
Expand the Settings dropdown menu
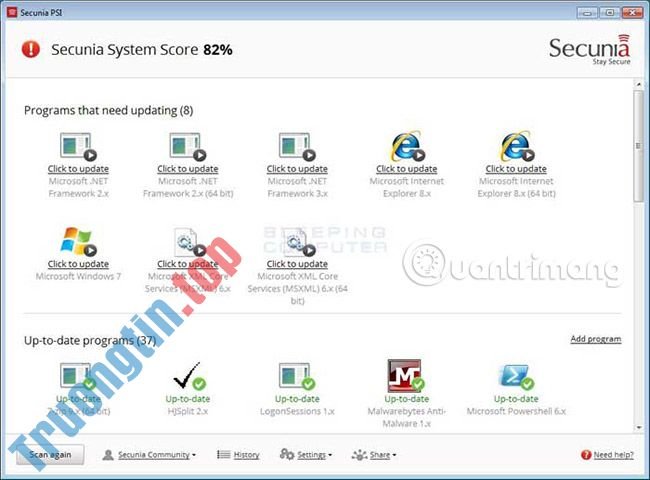click(314, 455)
